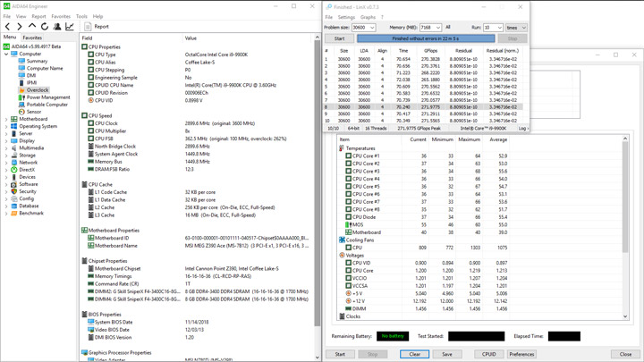
Task: Open the Preferences button
Action: pos(521,354)
